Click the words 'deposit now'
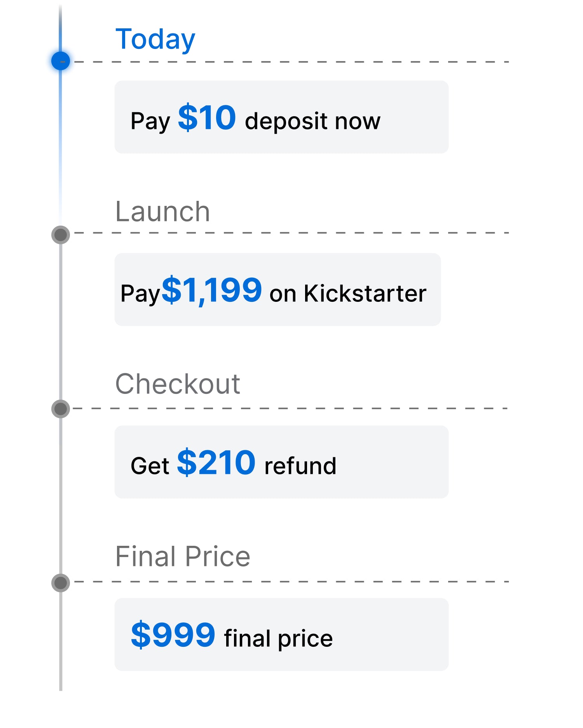Screen dimensions: 583x728 (x=312, y=121)
